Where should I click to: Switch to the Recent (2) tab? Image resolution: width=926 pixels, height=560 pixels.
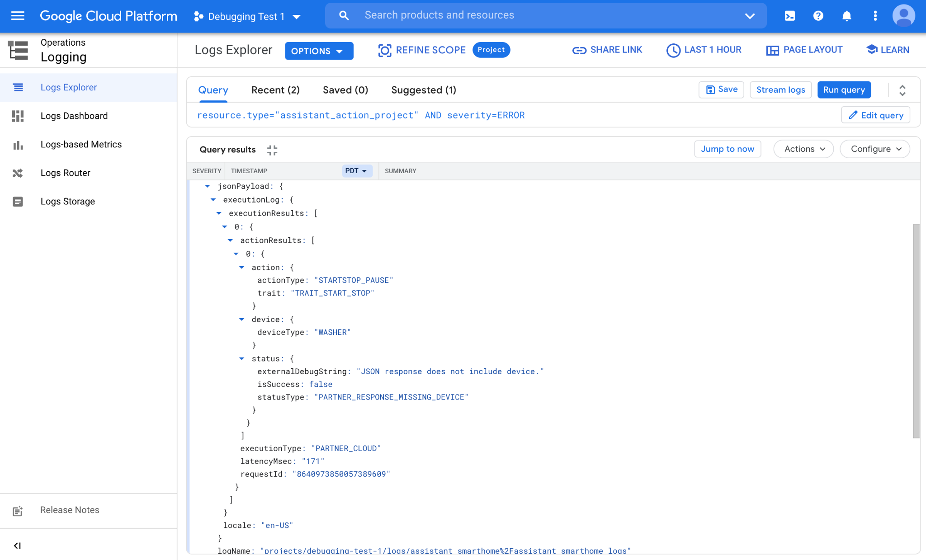275,90
